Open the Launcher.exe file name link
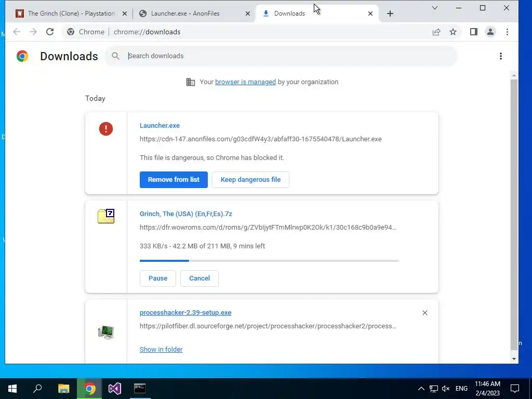This screenshot has width=532, height=399. (160, 126)
